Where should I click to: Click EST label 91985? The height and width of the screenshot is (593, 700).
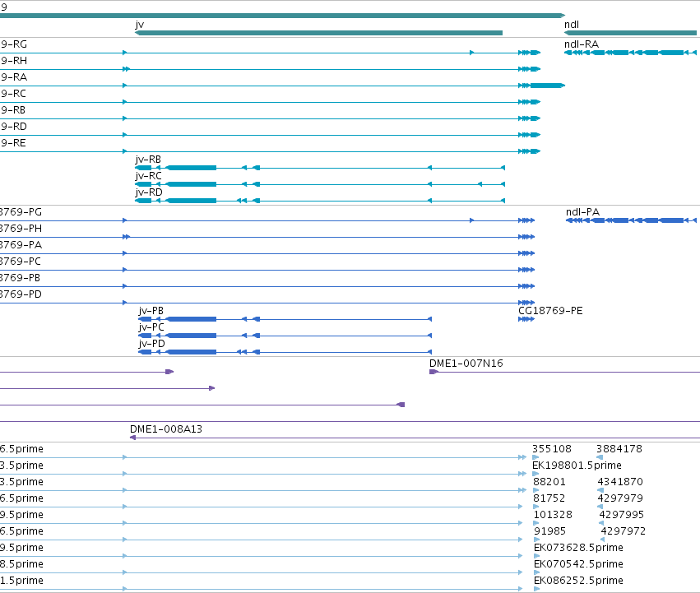tap(549, 531)
